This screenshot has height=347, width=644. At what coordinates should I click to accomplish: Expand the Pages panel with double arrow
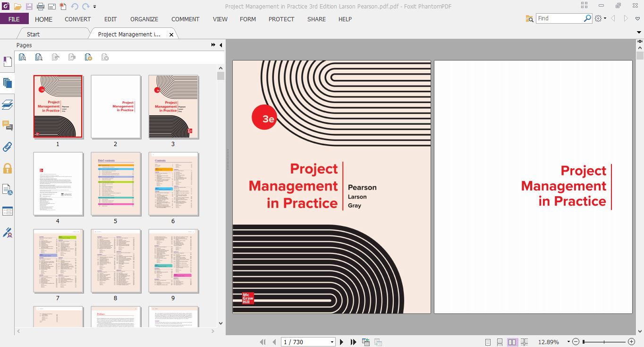point(213,45)
